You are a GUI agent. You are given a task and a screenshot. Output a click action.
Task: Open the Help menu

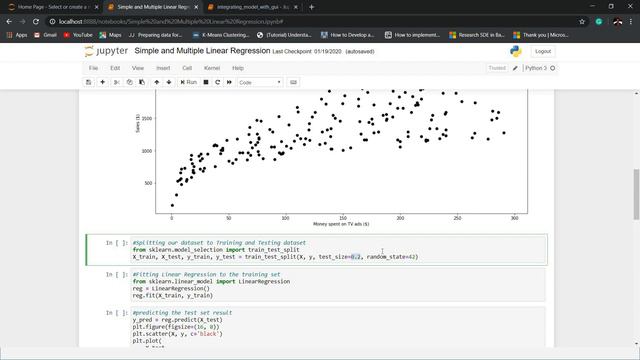point(238,68)
